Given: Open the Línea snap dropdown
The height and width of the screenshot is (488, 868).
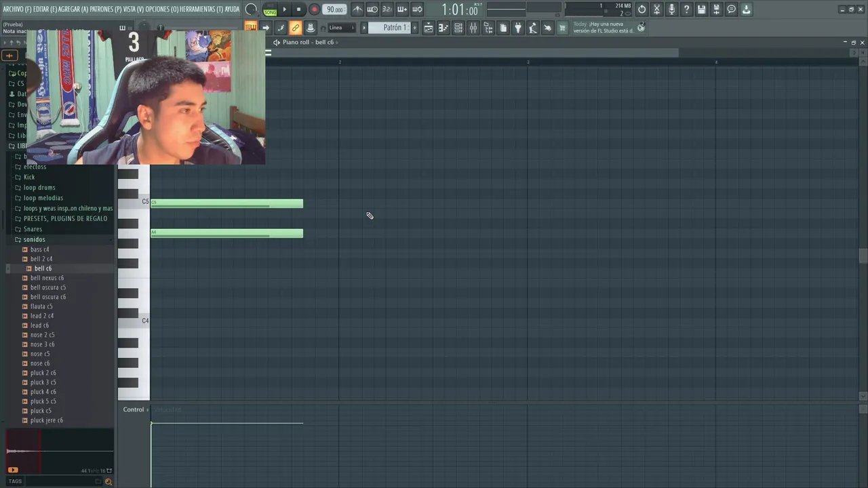Looking at the screenshot, I should (x=341, y=28).
